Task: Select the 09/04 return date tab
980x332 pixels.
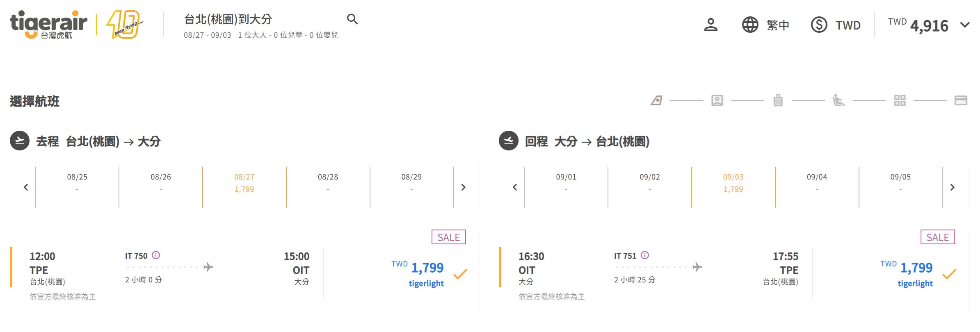Action: pyautogui.click(x=817, y=183)
